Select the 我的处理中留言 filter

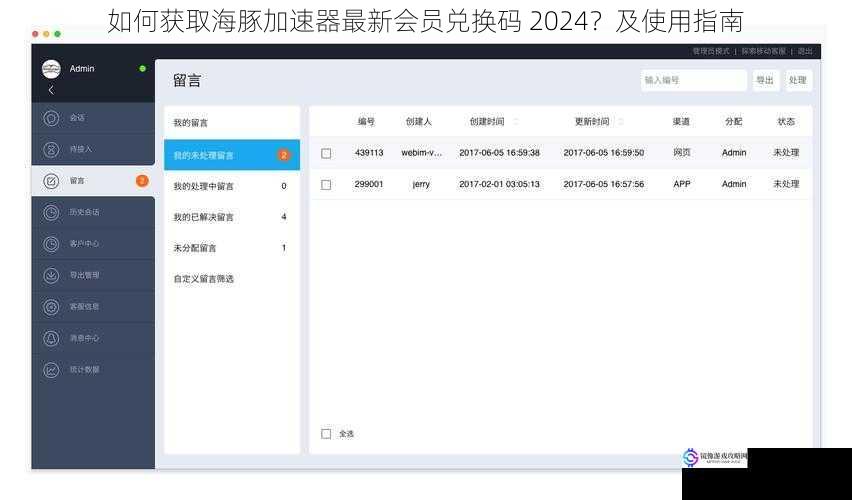tap(232, 186)
